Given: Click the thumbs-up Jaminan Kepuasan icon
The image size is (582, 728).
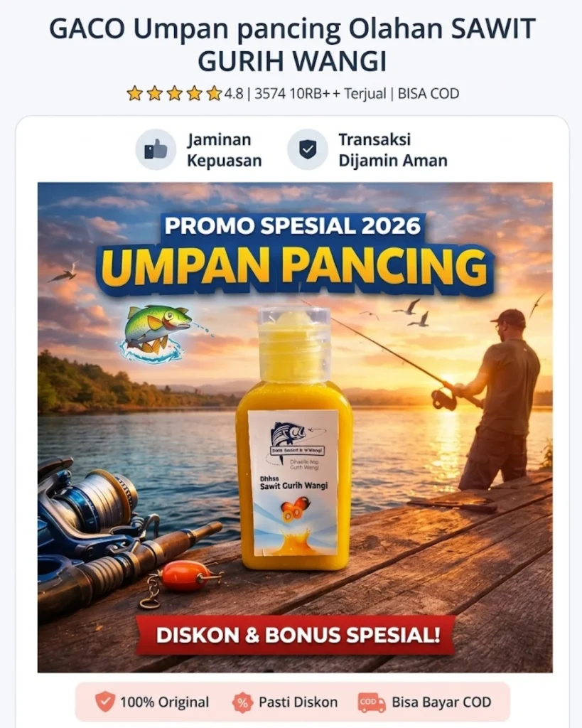Looking at the screenshot, I should pos(156,149).
